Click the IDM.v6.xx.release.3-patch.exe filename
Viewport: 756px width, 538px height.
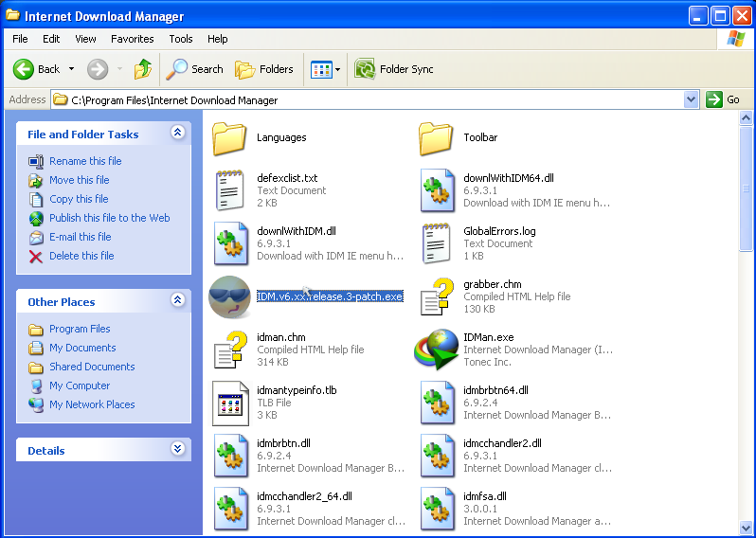330,296
